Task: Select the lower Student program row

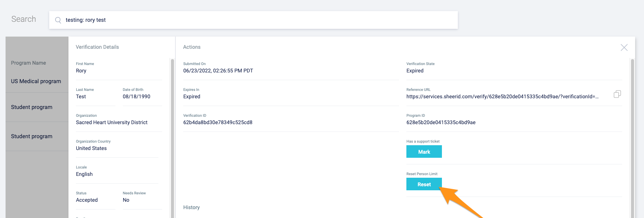Action: 32,136
